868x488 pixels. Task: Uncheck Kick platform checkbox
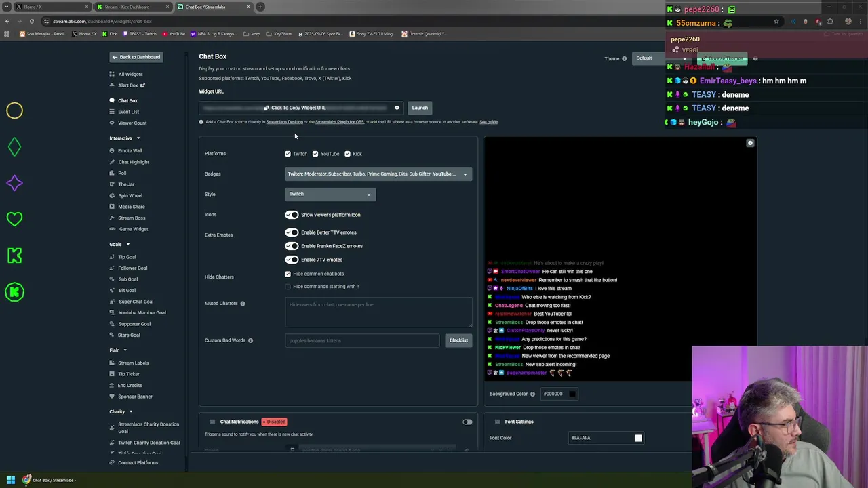(x=348, y=154)
